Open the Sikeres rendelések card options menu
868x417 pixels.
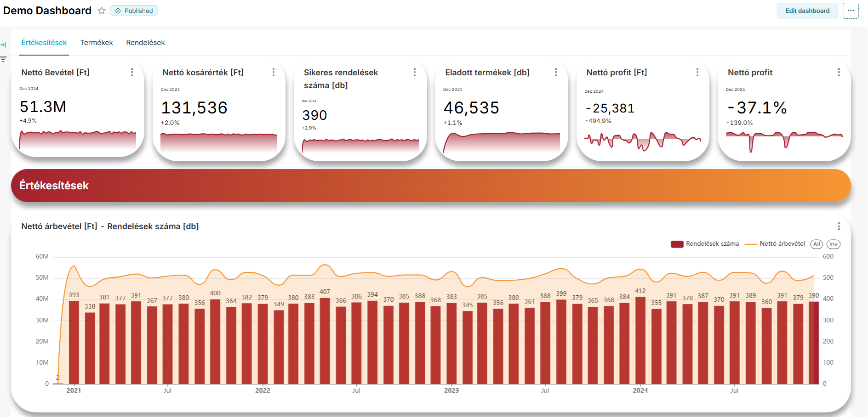(415, 72)
